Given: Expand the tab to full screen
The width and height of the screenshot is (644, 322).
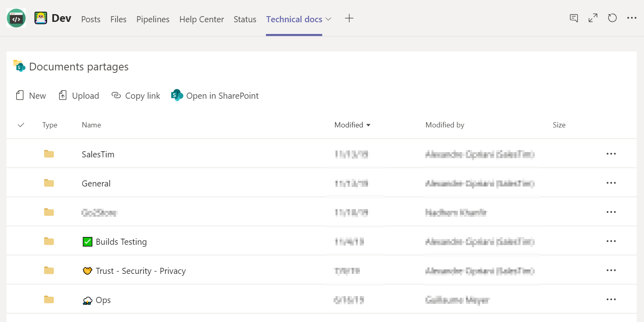Looking at the screenshot, I should [593, 18].
